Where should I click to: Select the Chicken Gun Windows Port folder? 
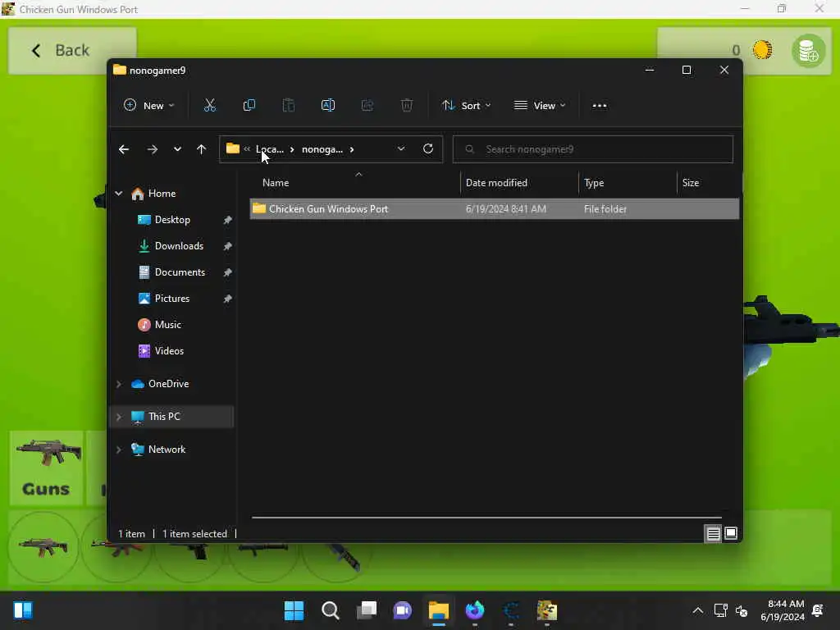click(494, 209)
